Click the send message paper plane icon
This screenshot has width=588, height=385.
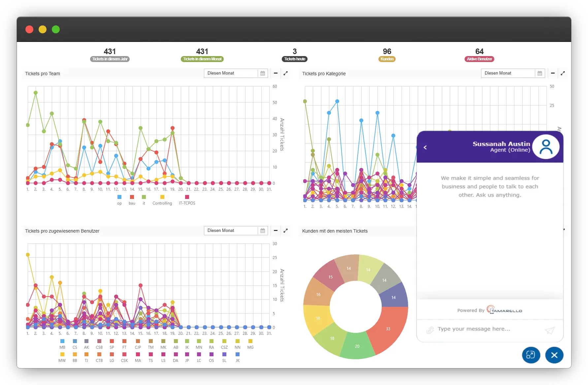click(549, 330)
